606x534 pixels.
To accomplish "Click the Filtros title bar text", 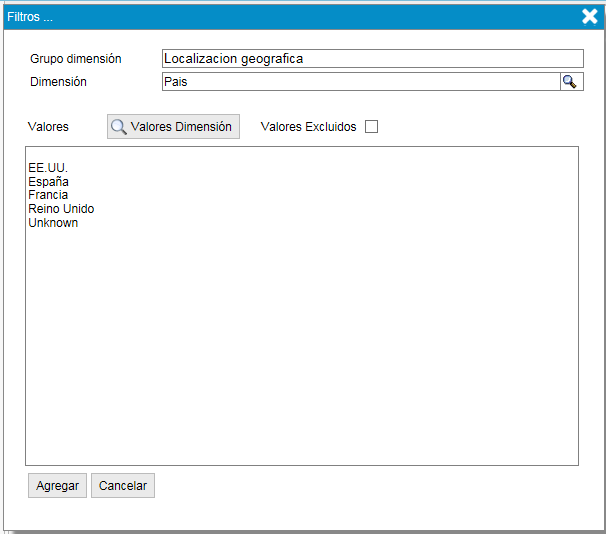I will [x=30, y=17].
